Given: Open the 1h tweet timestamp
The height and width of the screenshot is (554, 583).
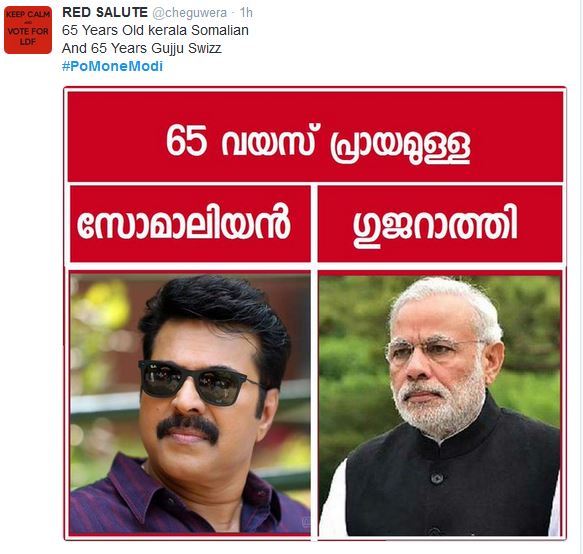Looking at the screenshot, I should [246, 13].
